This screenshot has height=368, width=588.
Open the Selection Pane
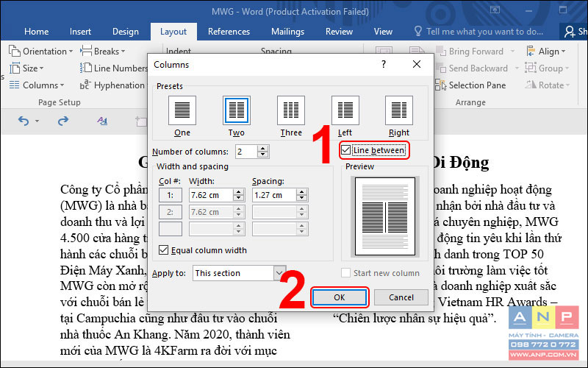(470, 85)
